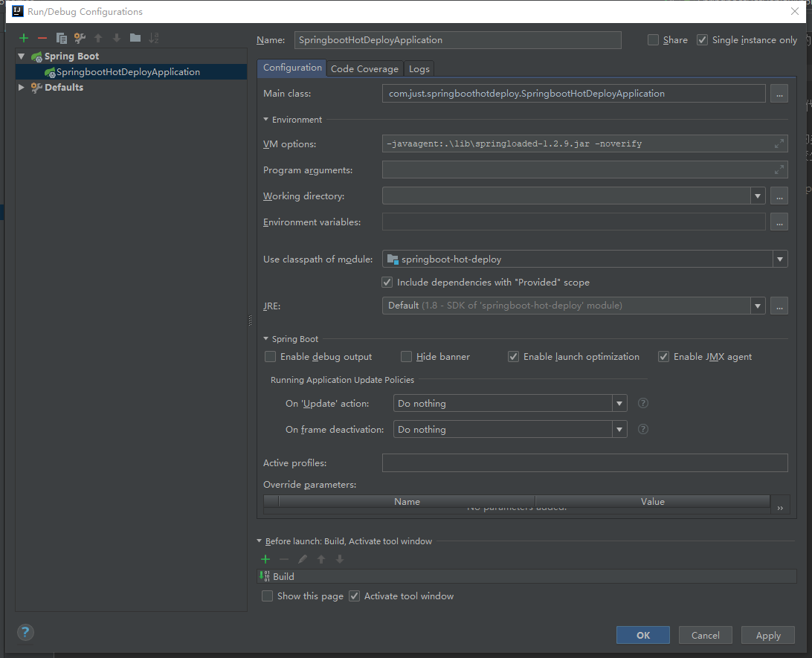Image resolution: width=812 pixels, height=658 pixels.
Task: Expand the Defaults tree node
Action: [22, 87]
